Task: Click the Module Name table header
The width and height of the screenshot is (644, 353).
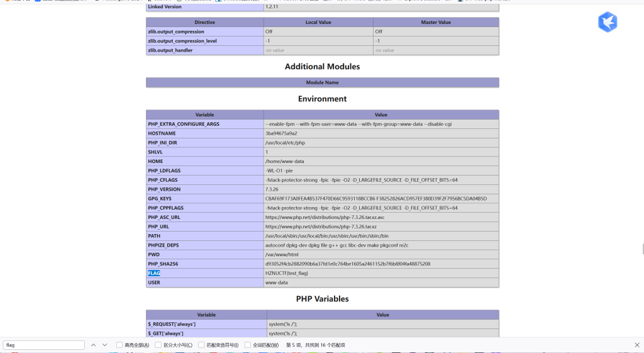Action: 323,82
